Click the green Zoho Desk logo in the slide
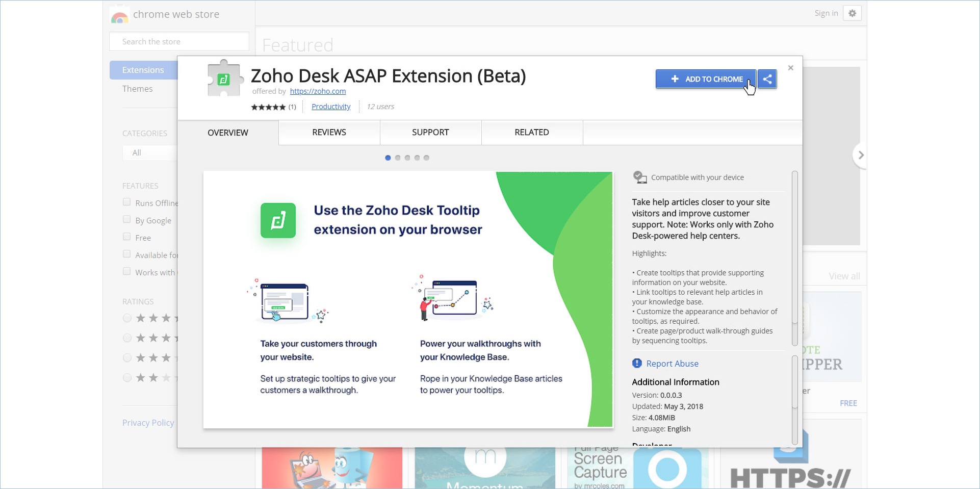 pos(278,220)
